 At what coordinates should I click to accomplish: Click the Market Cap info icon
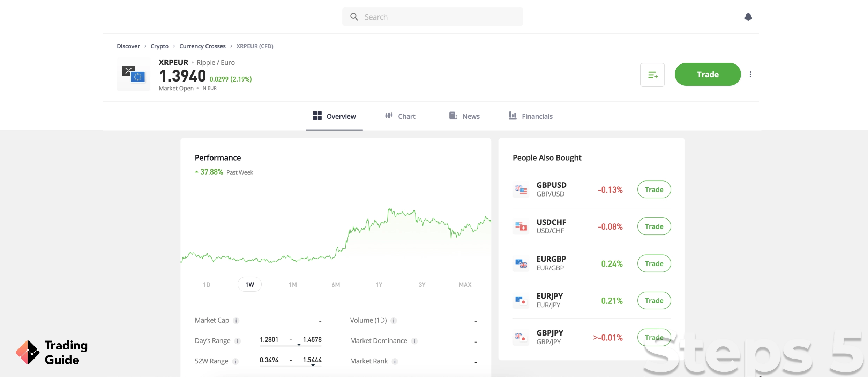pos(236,321)
